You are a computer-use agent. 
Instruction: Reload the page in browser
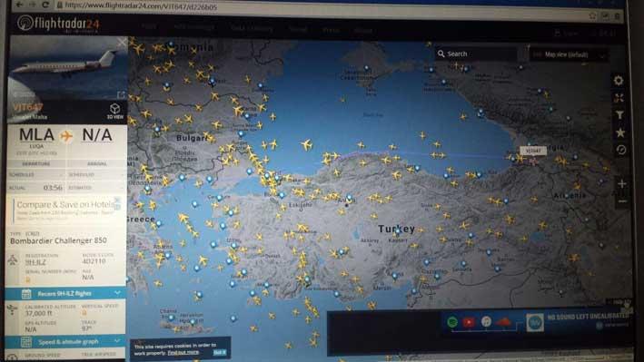click(46, 5)
